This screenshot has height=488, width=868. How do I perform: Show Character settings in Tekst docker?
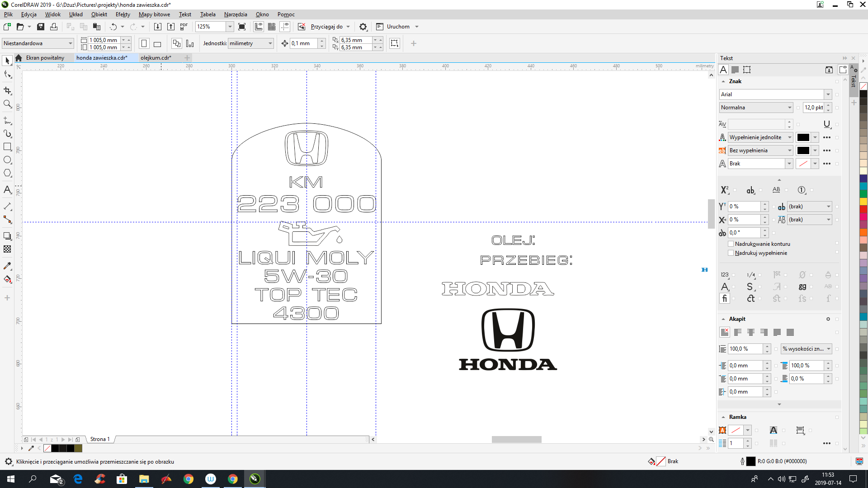[x=723, y=70]
